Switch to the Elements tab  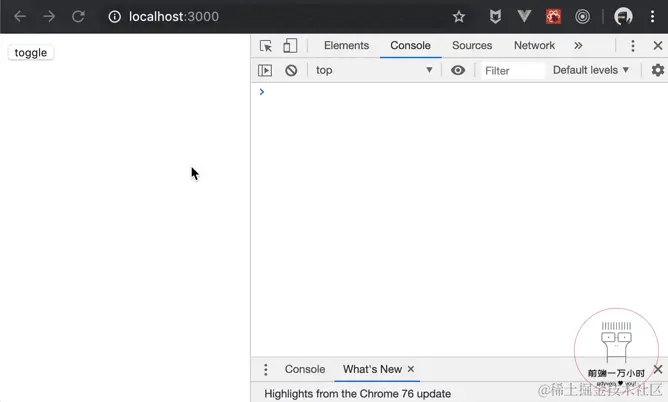pyautogui.click(x=346, y=45)
